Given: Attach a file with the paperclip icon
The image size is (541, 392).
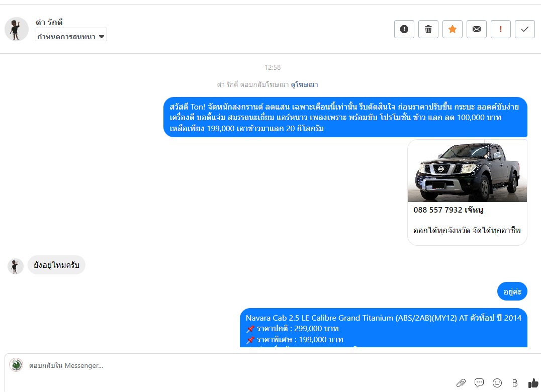Looking at the screenshot, I should coord(461,382).
